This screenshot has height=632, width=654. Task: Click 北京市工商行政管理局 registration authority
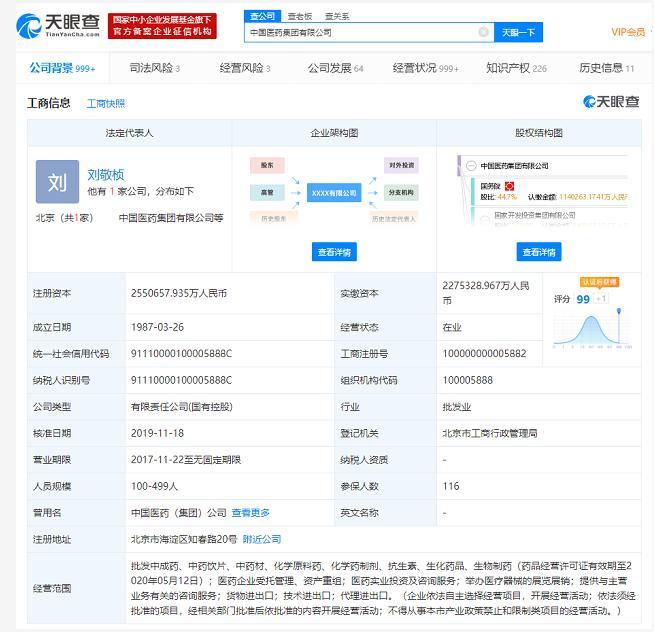click(x=490, y=433)
